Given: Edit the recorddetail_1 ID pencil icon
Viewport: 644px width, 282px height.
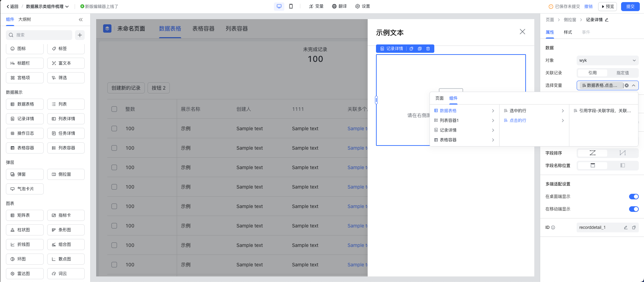Looking at the screenshot, I should coord(626,227).
